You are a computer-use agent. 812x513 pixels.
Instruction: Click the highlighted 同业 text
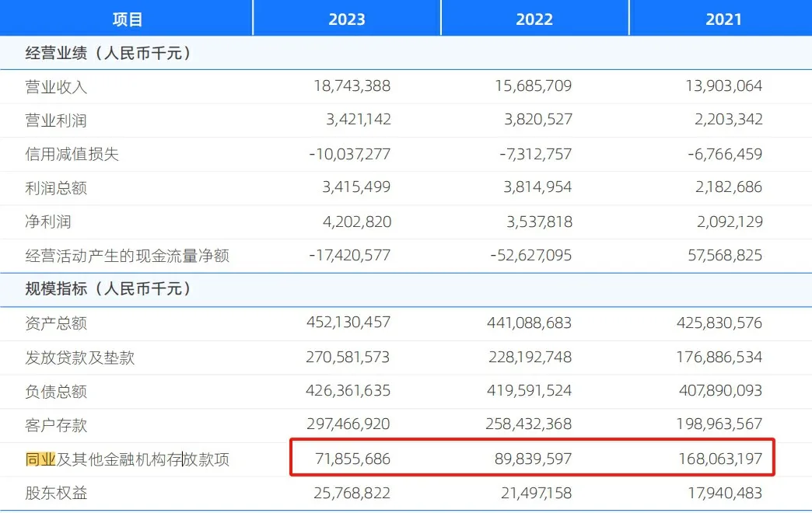pyautogui.click(x=40, y=459)
